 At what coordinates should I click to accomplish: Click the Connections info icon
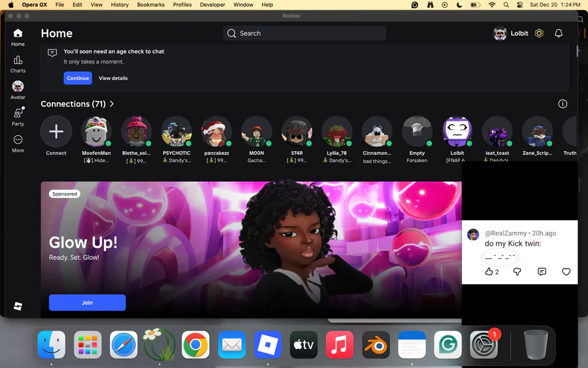(x=563, y=104)
